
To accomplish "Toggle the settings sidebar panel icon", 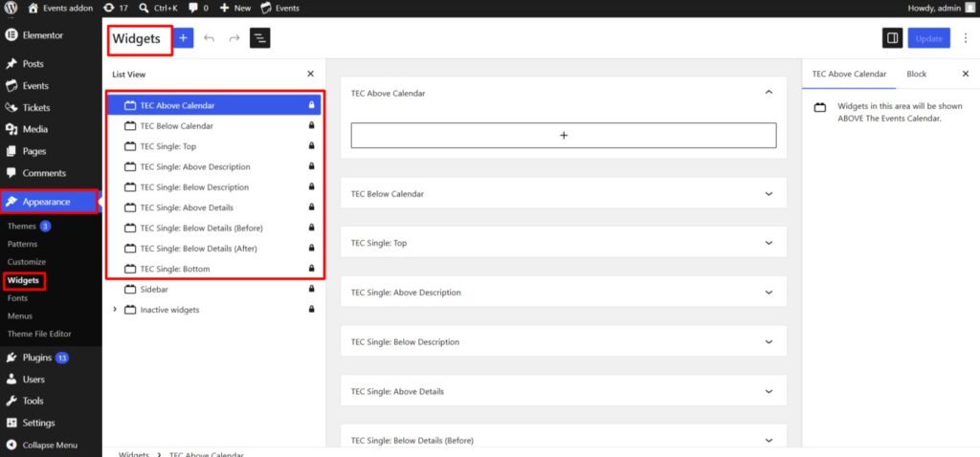I will 893,38.
